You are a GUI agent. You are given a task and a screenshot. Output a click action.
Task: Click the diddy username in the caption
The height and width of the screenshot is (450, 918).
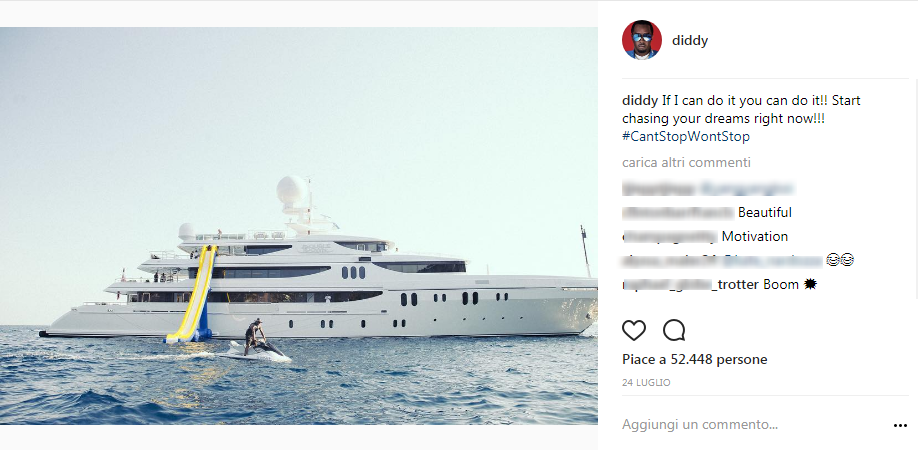coord(640,101)
